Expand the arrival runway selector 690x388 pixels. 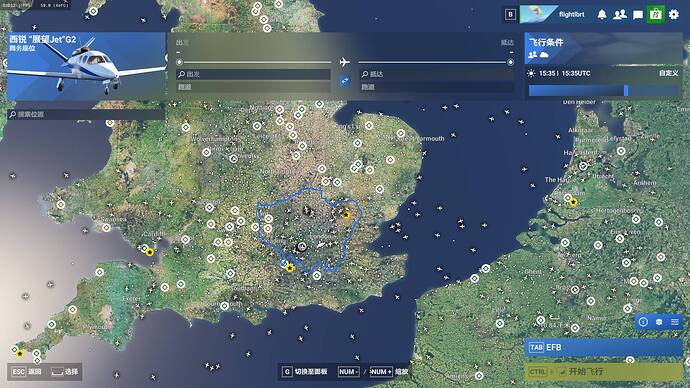(437, 87)
